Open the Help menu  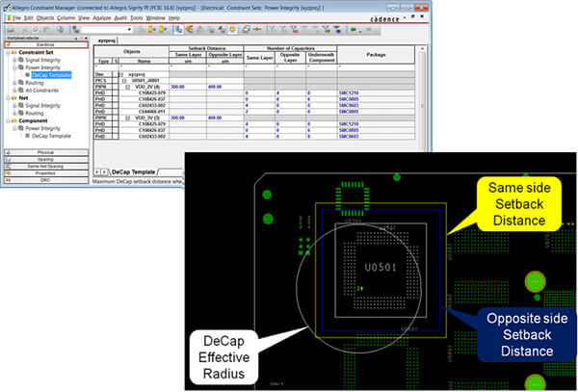pyautogui.click(x=174, y=17)
